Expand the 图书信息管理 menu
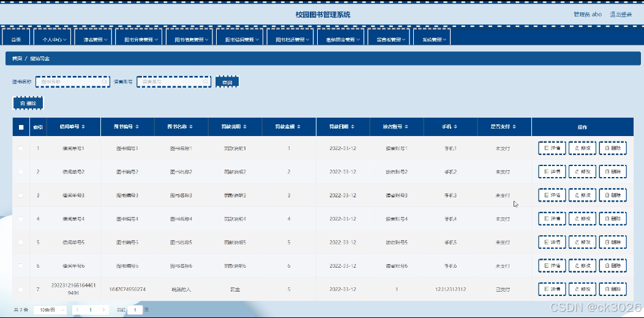The height and width of the screenshot is (318, 644). click(x=189, y=38)
